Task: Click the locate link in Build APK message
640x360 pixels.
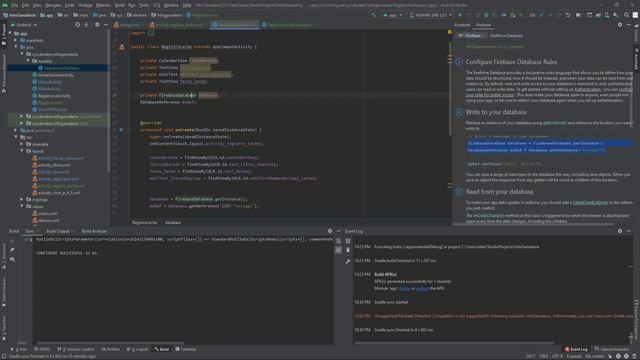Action: pyautogui.click(x=404, y=288)
